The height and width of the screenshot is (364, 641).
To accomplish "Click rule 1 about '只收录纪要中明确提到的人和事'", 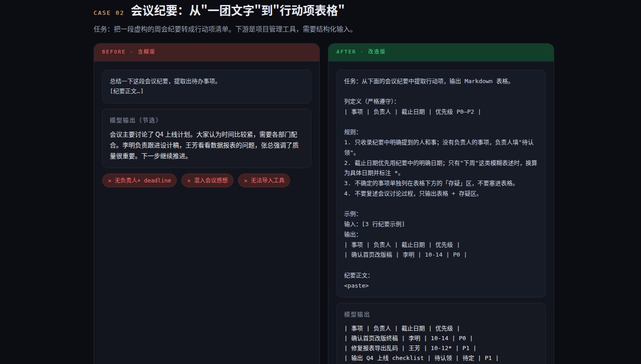I will [439, 147].
